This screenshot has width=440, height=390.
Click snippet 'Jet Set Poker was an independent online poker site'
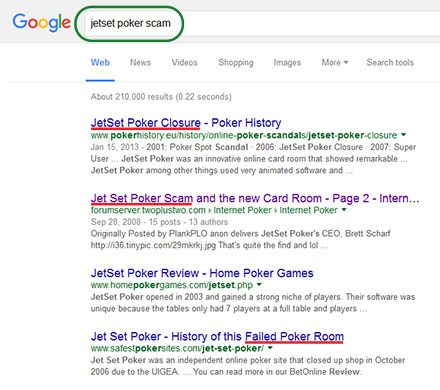[x=248, y=366]
